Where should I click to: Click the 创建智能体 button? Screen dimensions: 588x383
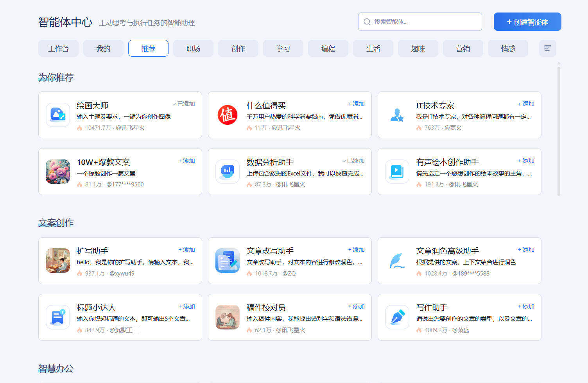(527, 22)
